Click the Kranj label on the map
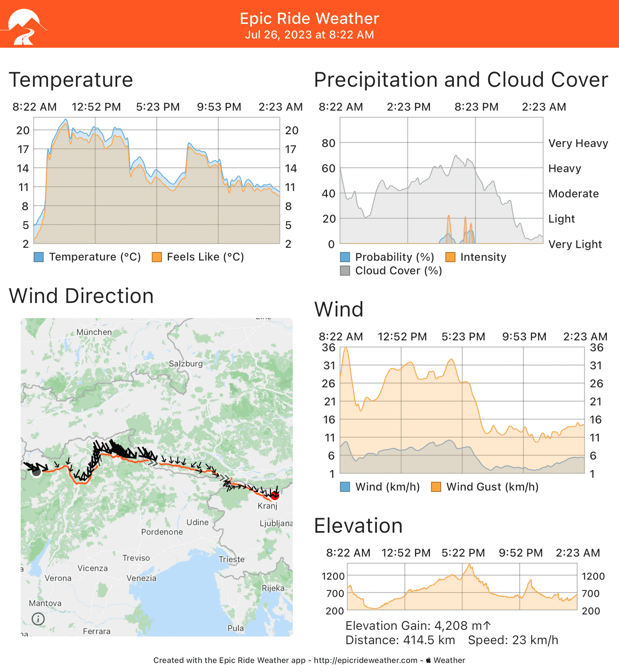The image size is (619, 672). [x=268, y=506]
